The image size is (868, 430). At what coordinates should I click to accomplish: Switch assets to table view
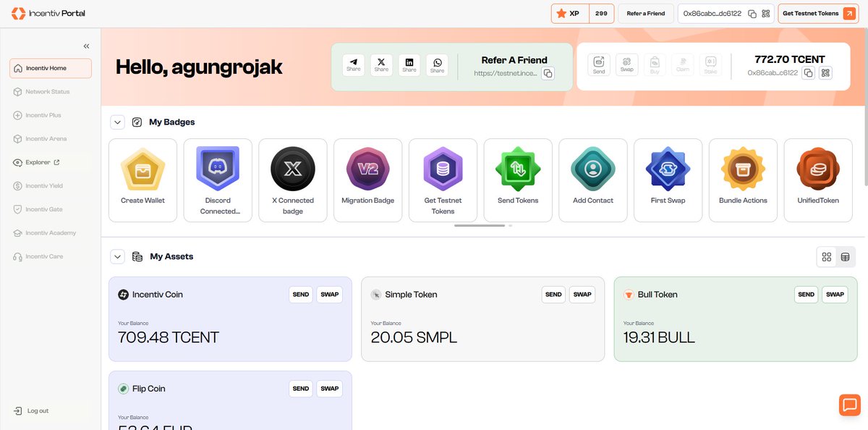[845, 257]
